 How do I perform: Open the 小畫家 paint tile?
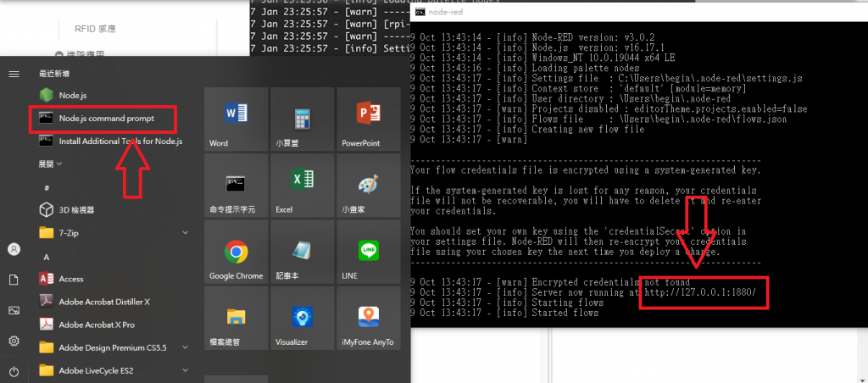point(368,186)
